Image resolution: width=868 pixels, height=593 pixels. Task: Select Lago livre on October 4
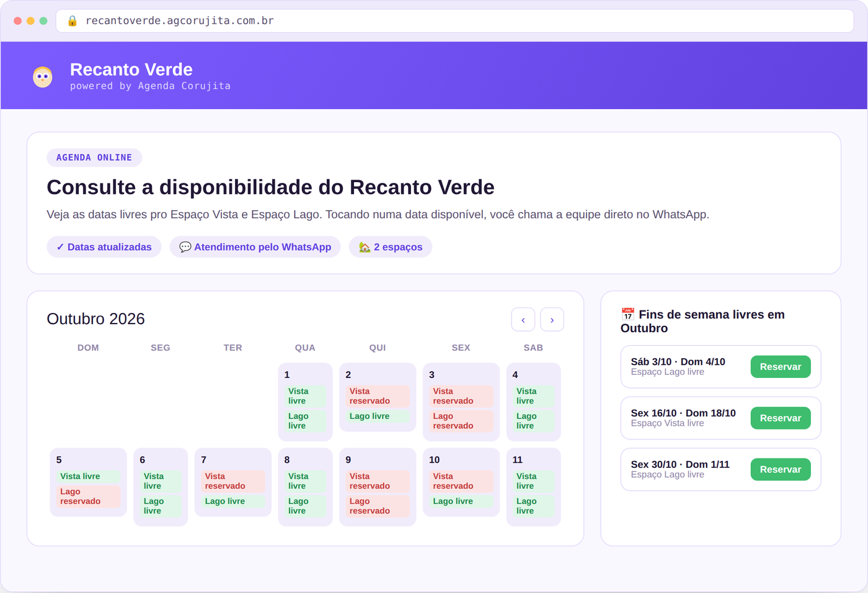[533, 421]
